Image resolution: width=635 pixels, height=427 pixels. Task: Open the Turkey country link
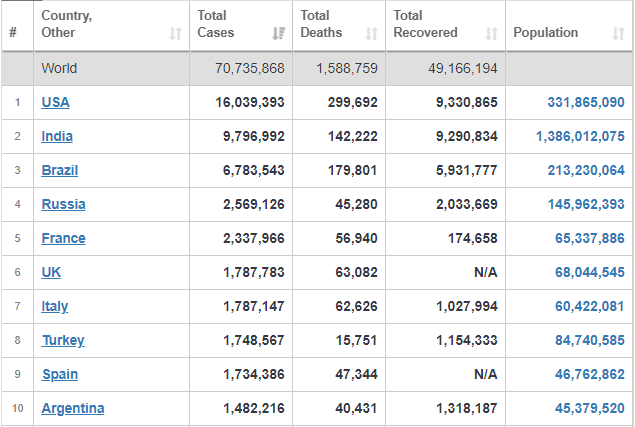click(x=63, y=340)
